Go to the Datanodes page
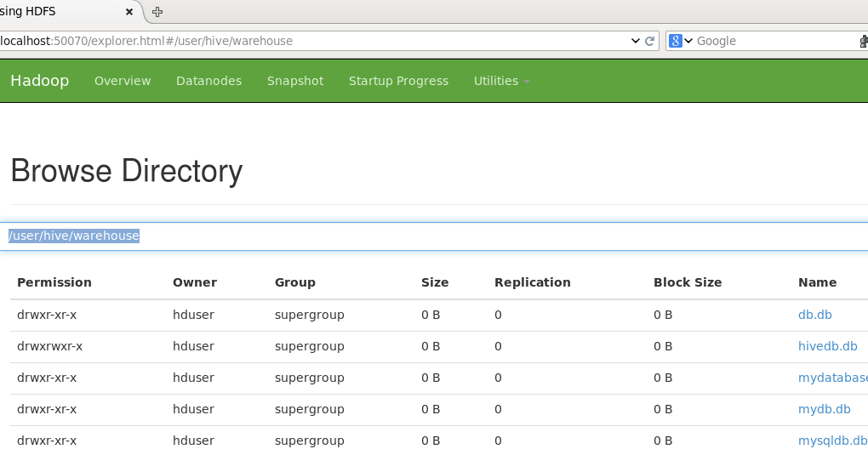Screen dimensions: 868x455 click(x=208, y=81)
